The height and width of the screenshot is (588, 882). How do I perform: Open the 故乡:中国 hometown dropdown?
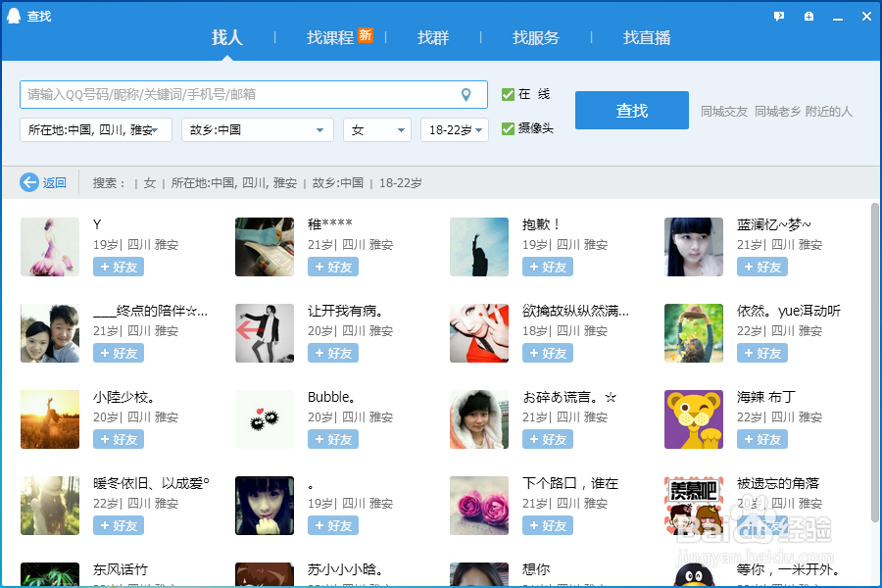click(x=258, y=130)
